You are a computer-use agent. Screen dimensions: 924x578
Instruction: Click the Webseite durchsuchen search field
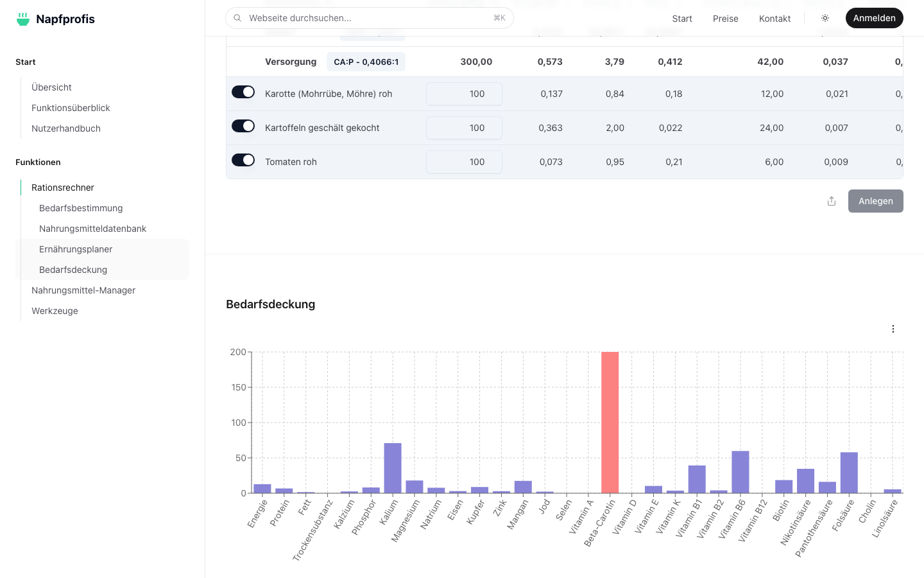tap(370, 18)
